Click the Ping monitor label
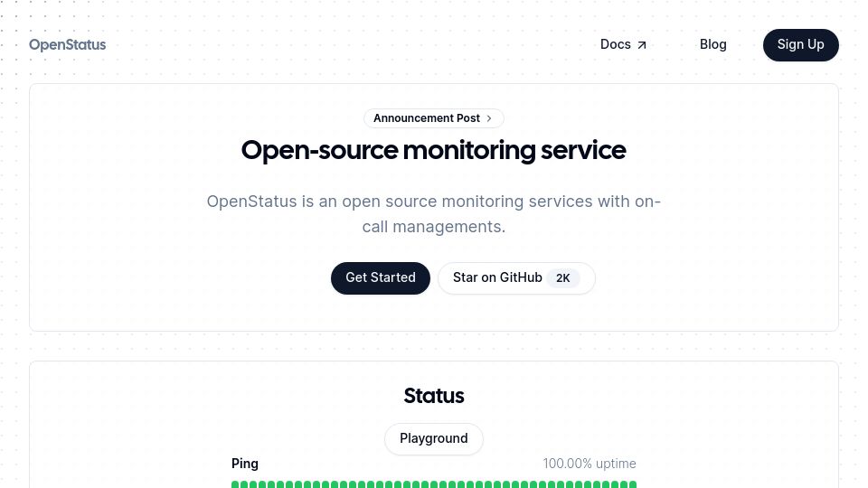Screen dimensions: 868x488 [x=245, y=464]
